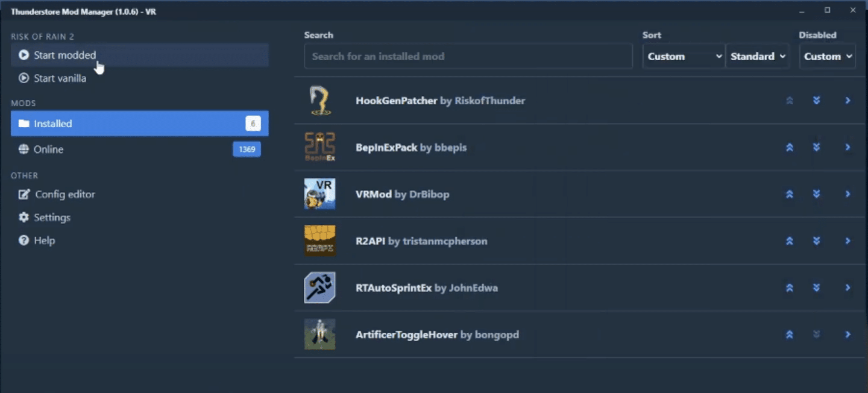Expand the RTAutoSprintEx row details

tap(847, 287)
